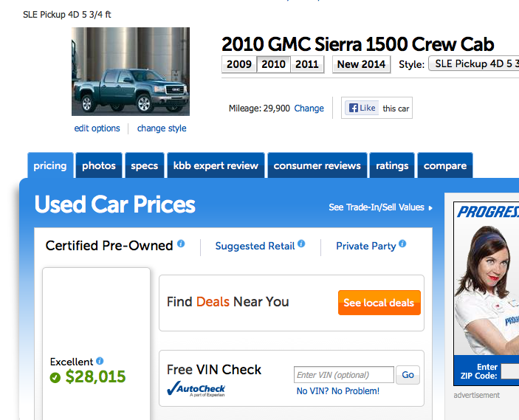Image resolution: width=519 pixels, height=420 pixels.
Task: Click the $28,015 Excellent price
Action: tap(95, 376)
